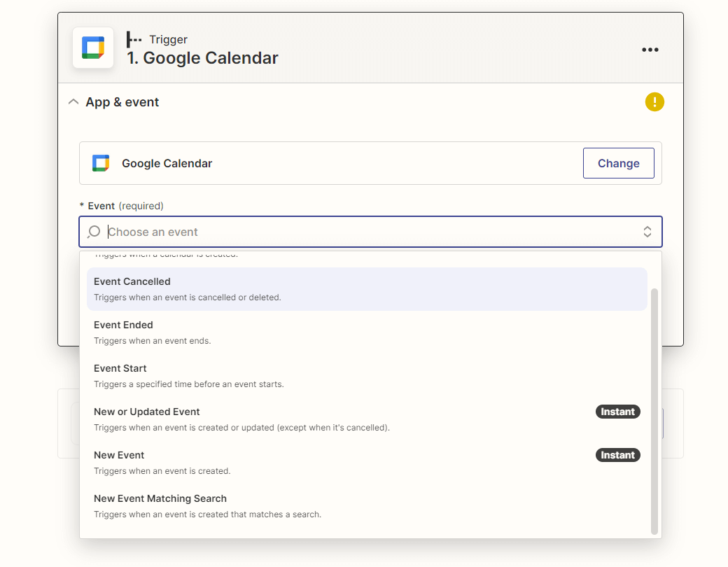Click the Trigger step type icon
This screenshot has height=567, width=728.
134,39
